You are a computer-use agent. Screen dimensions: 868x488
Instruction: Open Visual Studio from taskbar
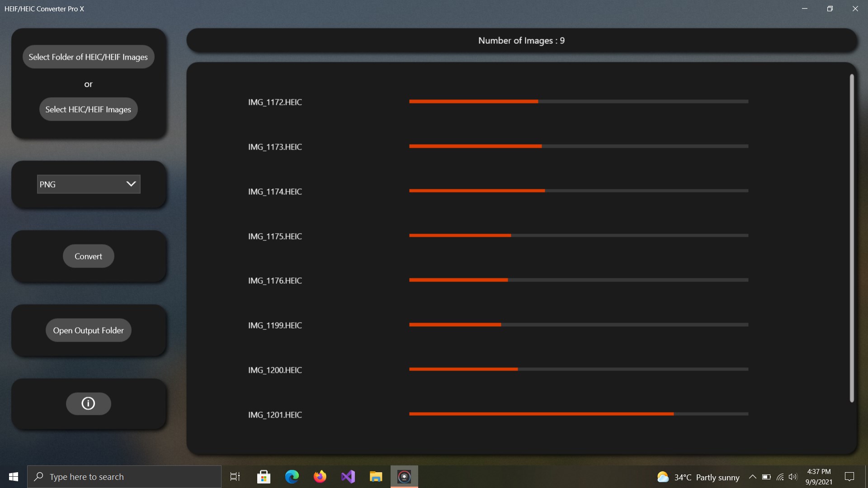tap(348, 477)
